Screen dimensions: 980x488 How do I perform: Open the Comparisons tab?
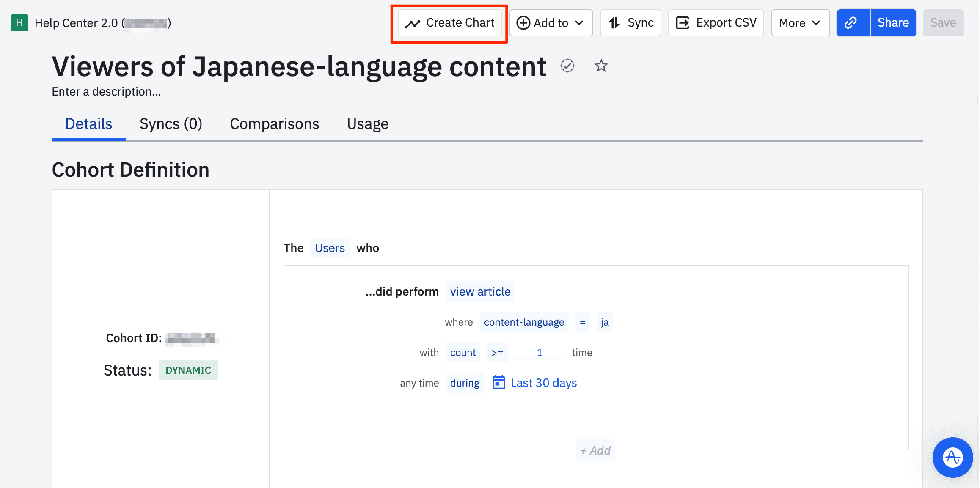coord(274,124)
